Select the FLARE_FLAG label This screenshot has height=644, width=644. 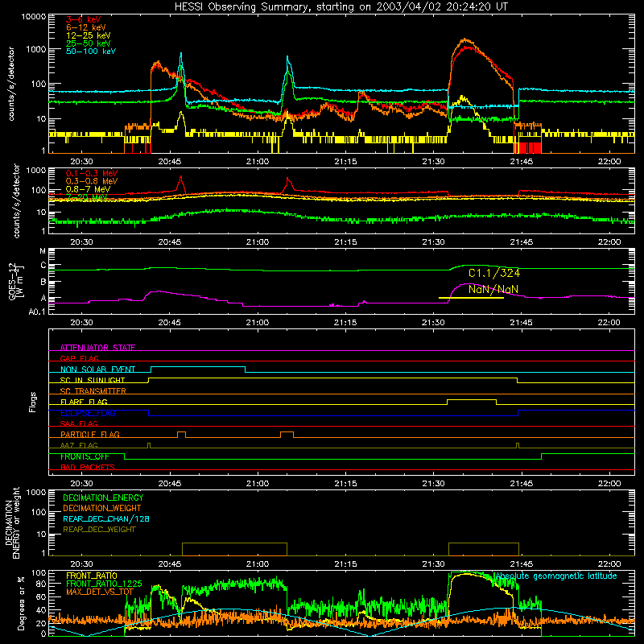pos(84,402)
